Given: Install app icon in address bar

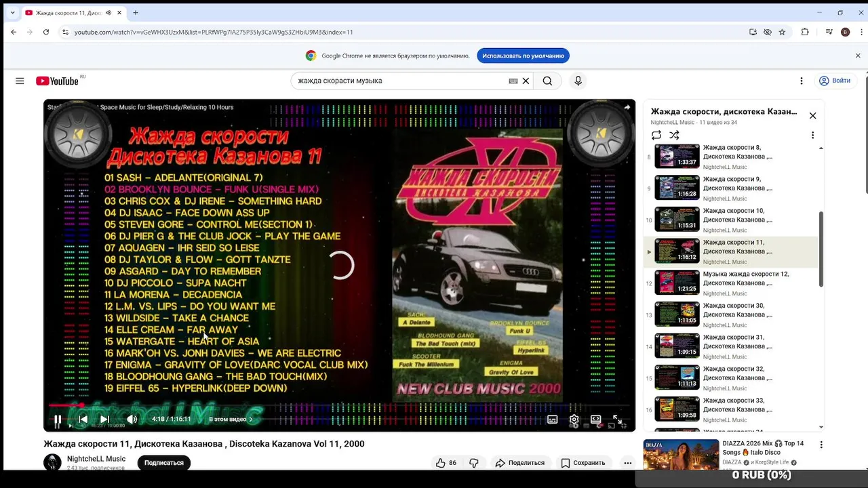Looking at the screenshot, I should (x=753, y=32).
